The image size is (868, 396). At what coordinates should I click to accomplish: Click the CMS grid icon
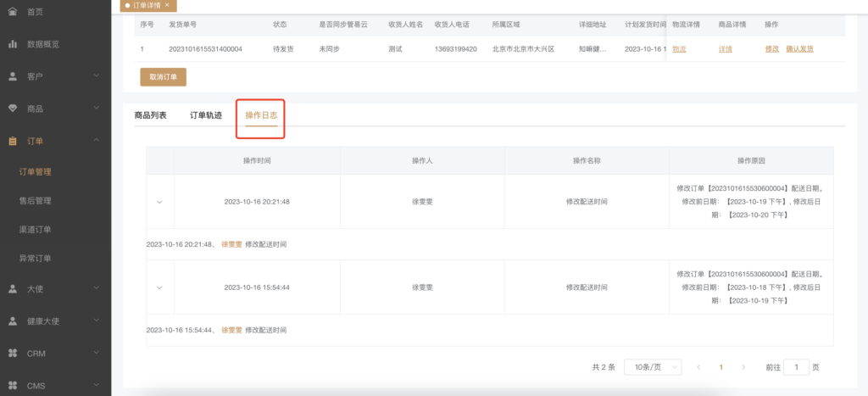[13, 386]
